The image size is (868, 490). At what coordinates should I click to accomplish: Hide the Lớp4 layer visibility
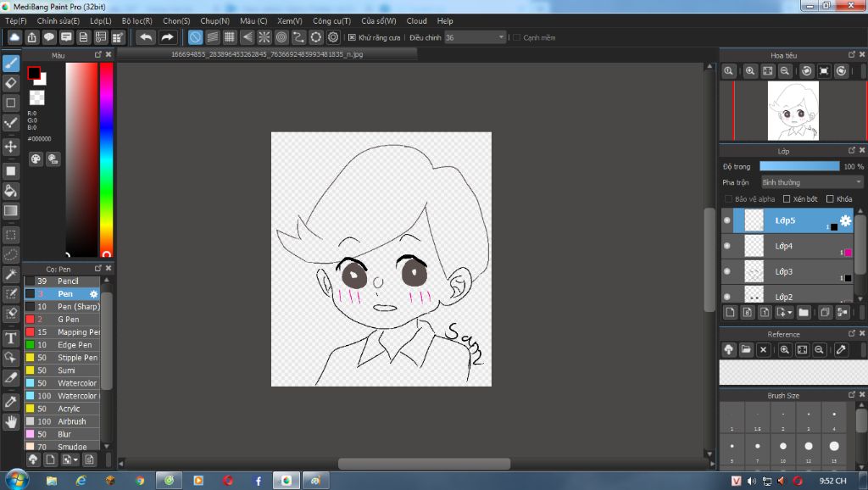click(726, 246)
